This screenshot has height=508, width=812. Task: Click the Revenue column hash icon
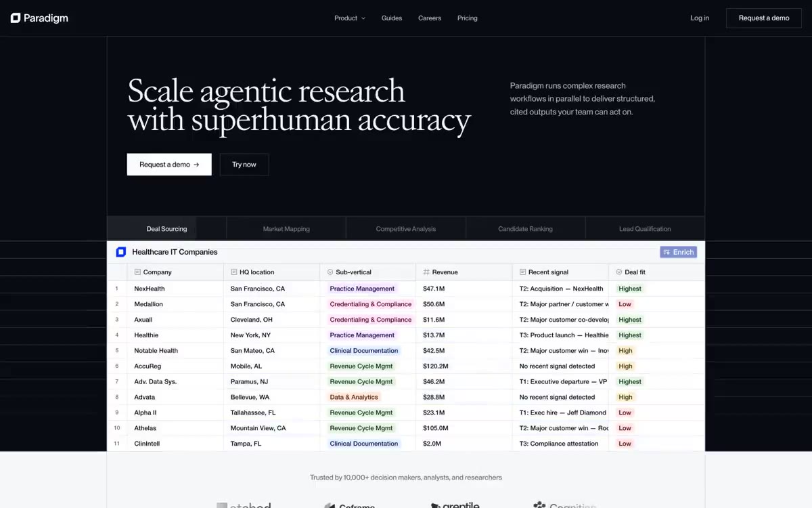426,272
